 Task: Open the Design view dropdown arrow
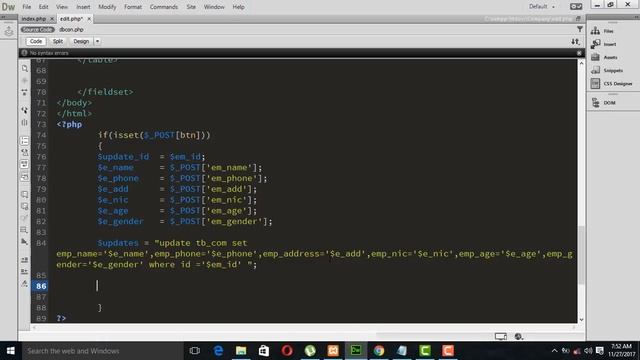[97, 41]
